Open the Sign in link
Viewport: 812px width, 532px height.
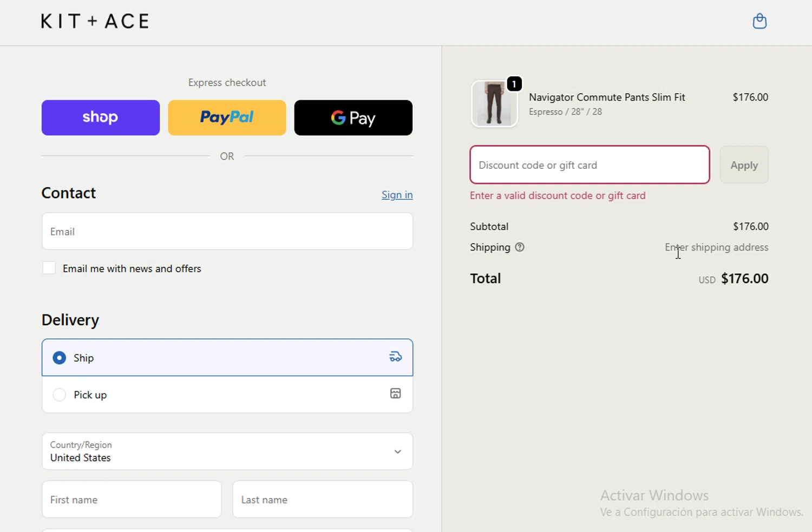[x=397, y=195]
